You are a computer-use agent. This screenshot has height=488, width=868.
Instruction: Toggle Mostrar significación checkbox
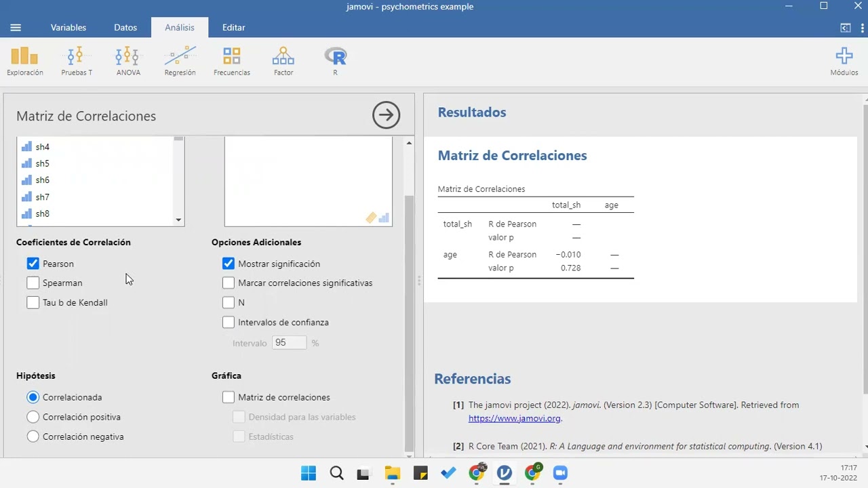pyautogui.click(x=229, y=263)
